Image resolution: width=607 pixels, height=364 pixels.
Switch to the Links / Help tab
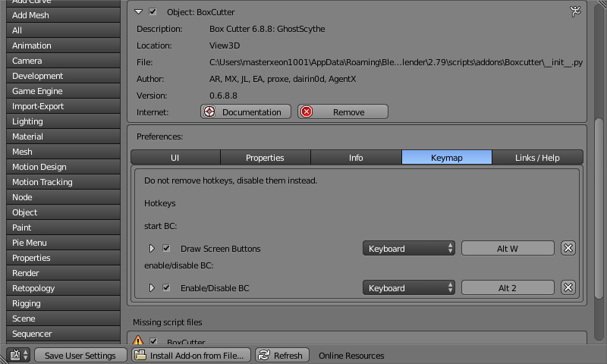(x=537, y=157)
